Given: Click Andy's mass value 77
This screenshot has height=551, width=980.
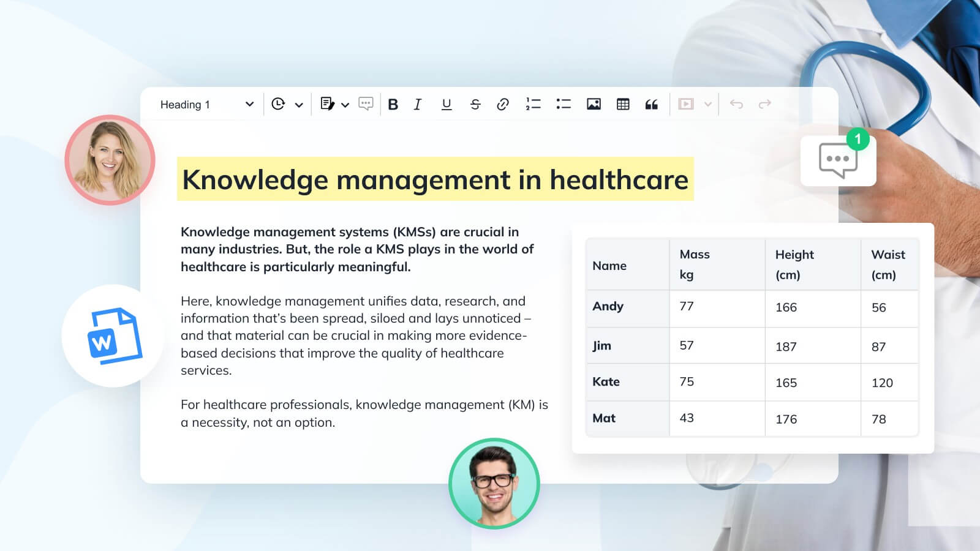Looking at the screenshot, I should (x=687, y=306).
